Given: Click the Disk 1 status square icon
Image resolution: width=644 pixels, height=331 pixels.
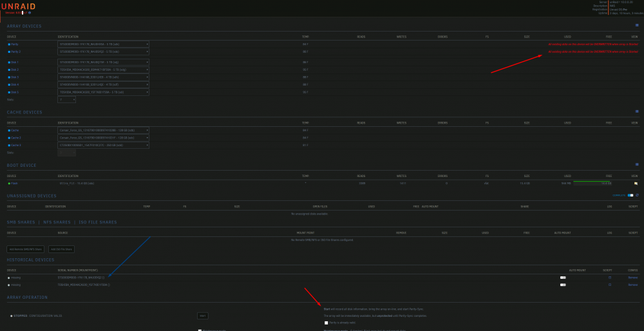Looking at the screenshot, I should (9, 62).
